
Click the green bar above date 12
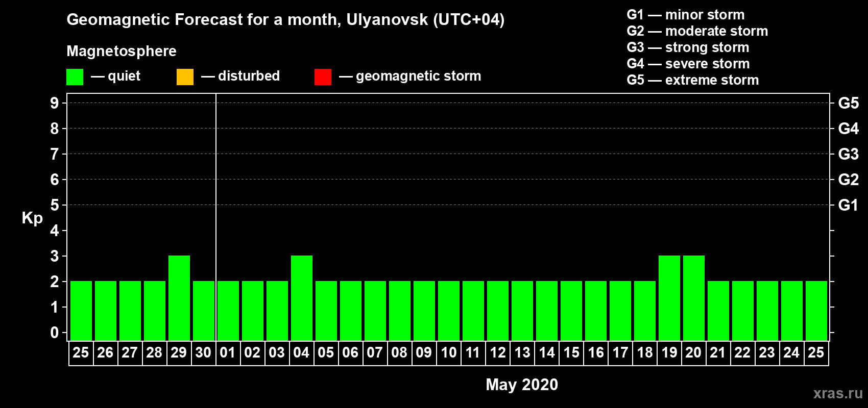498,311
